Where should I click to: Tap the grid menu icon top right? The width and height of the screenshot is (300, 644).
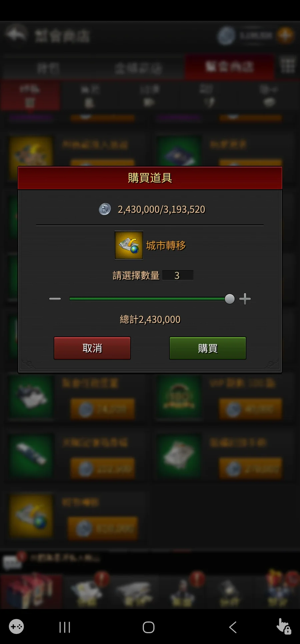[288, 65]
